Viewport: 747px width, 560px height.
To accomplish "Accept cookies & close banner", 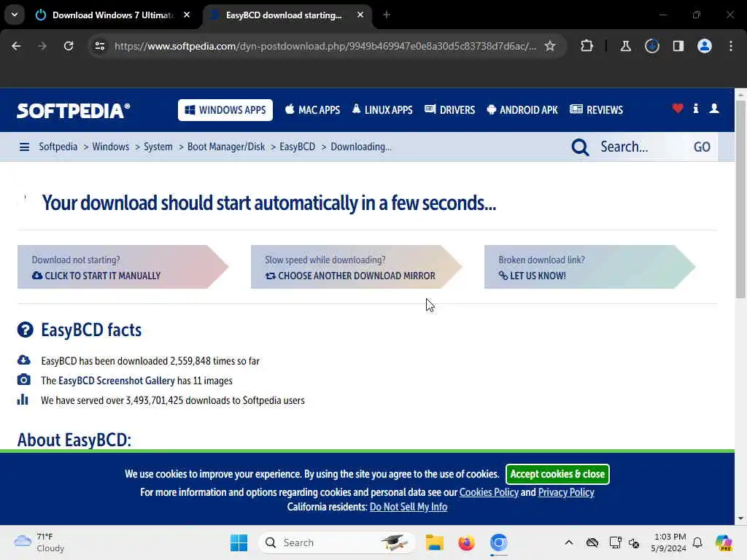I will click(x=557, y=474).
